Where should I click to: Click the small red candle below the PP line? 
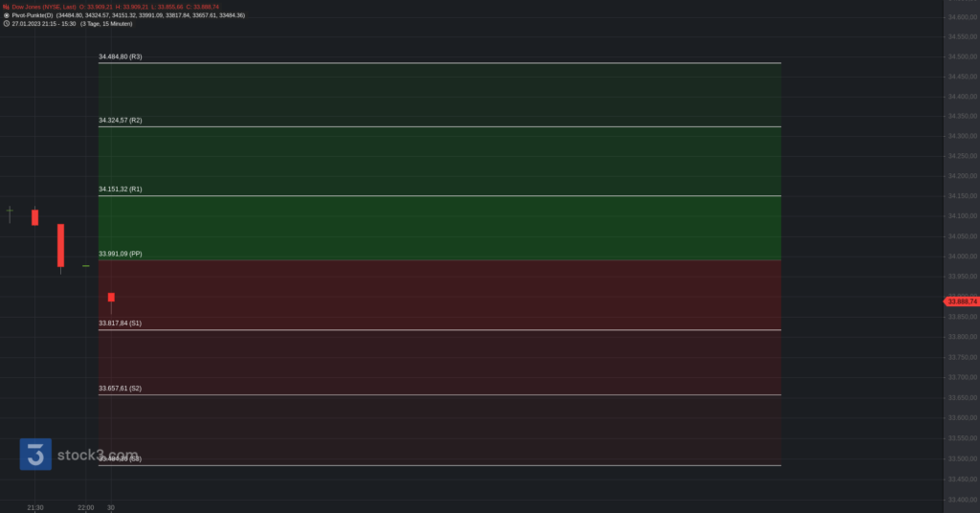point(111,298)
